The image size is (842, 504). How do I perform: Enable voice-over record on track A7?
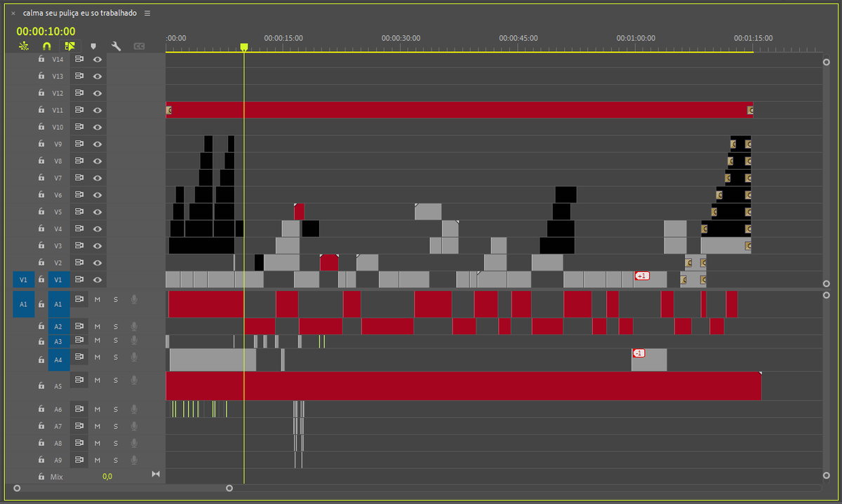pos(133,425)
